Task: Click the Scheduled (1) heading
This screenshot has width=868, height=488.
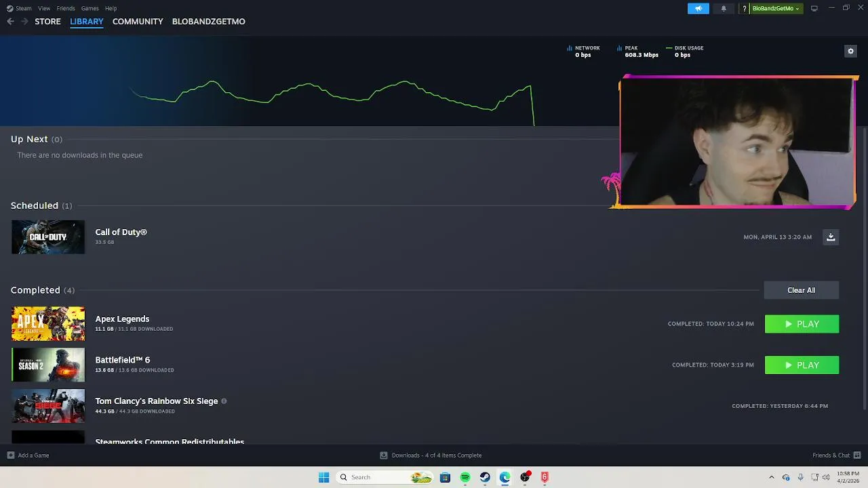Action: (41, 205)
